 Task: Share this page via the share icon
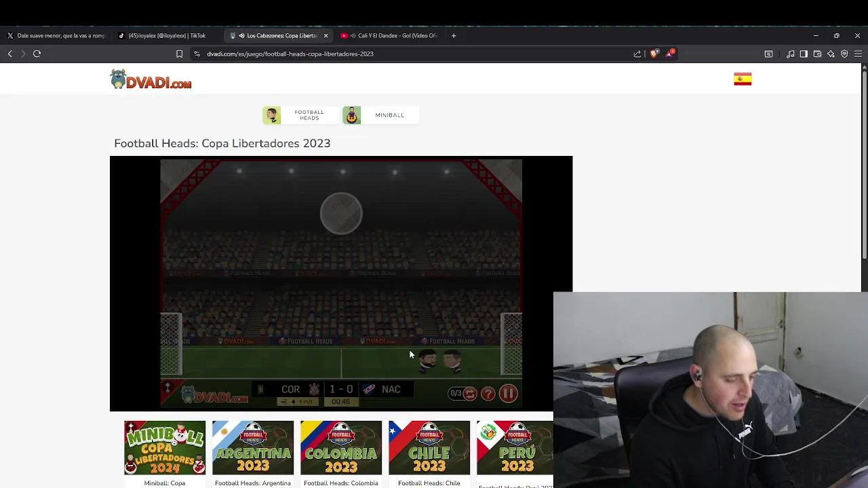tap(637, 54)
